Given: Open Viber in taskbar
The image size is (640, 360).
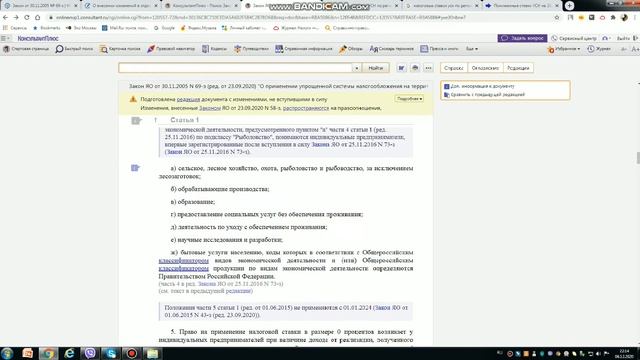Looking at the screenshot, I should click(x=90, y=353).
